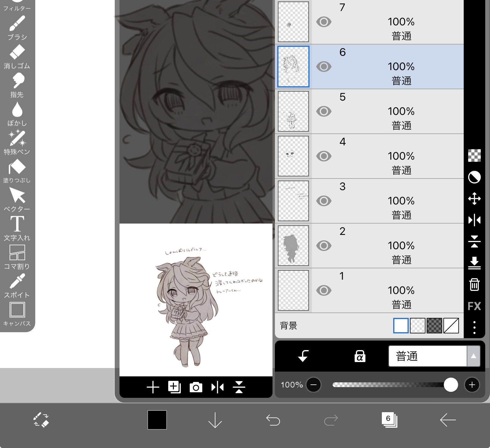
Task: Click the layer opacity slider handle
Action: point(451,385)
